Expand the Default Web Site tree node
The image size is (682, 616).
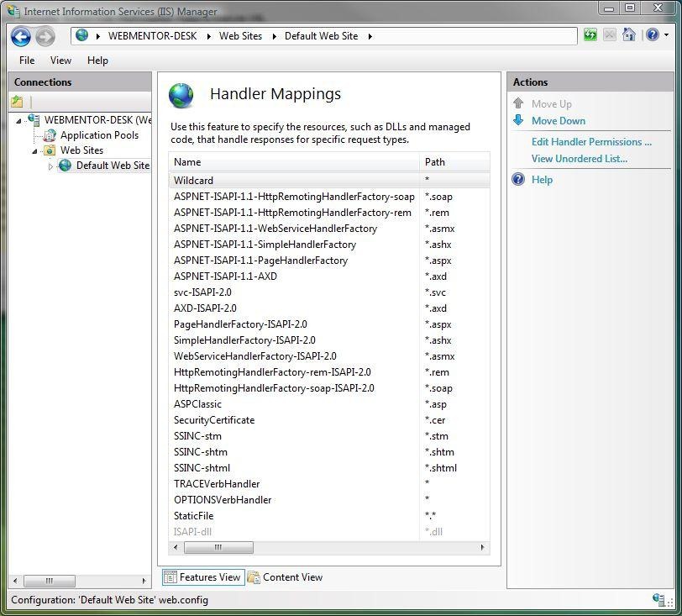50,166
